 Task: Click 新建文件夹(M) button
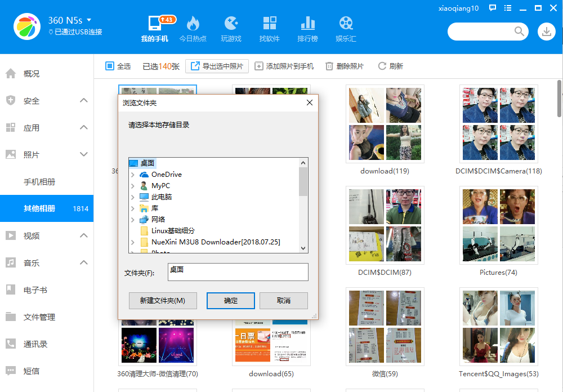(163, 300)
